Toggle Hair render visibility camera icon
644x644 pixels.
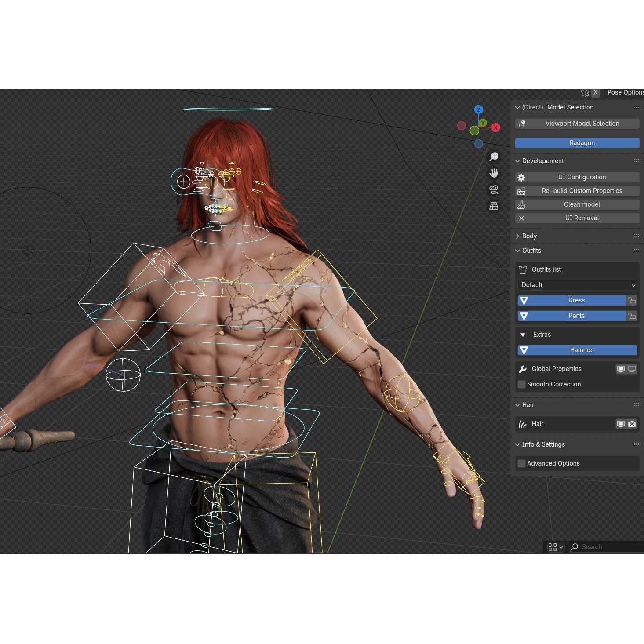coord(632,424)
